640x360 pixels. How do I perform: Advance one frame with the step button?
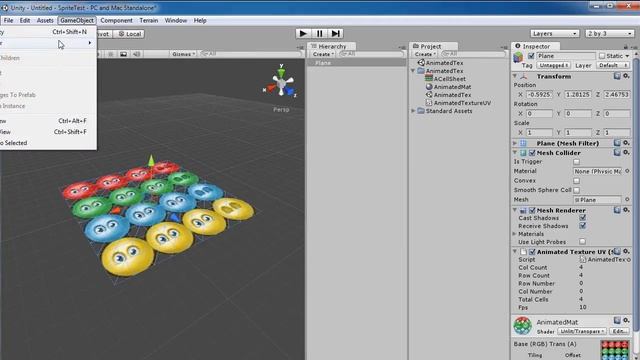click(x=335, y=33)
